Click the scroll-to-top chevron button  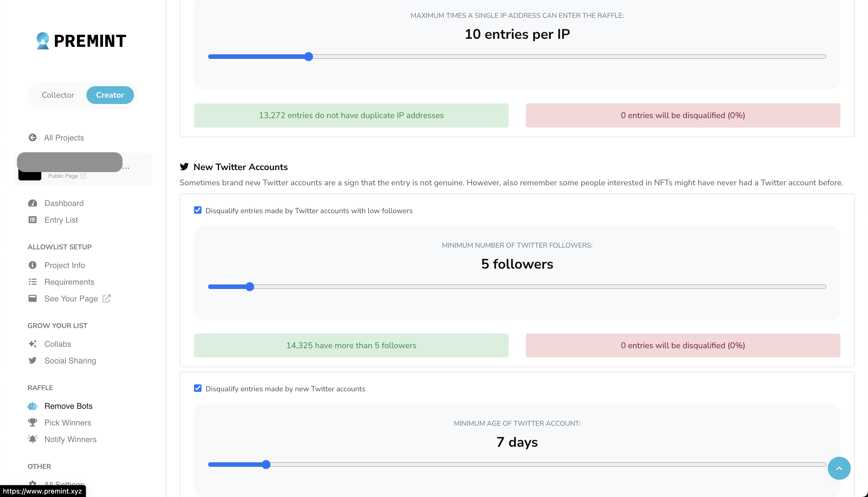click(x=839, y=468)
